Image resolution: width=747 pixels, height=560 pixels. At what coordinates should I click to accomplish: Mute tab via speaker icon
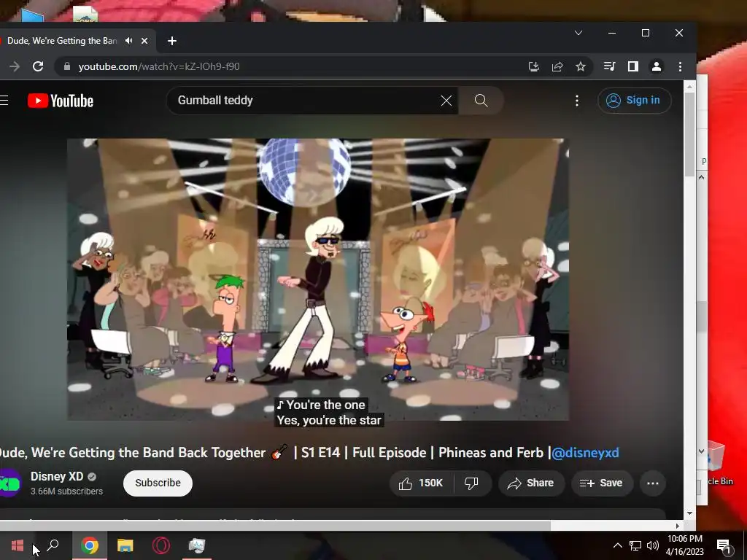[128, 41]
